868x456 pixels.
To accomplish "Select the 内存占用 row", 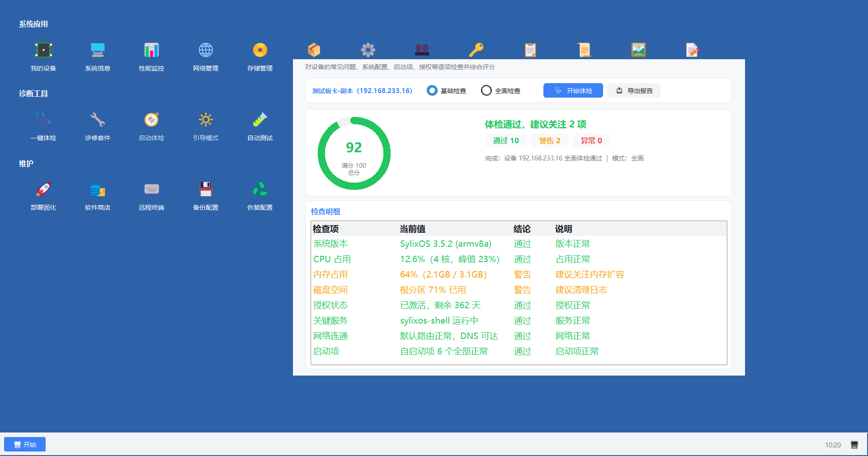I will tap(519, 275).
